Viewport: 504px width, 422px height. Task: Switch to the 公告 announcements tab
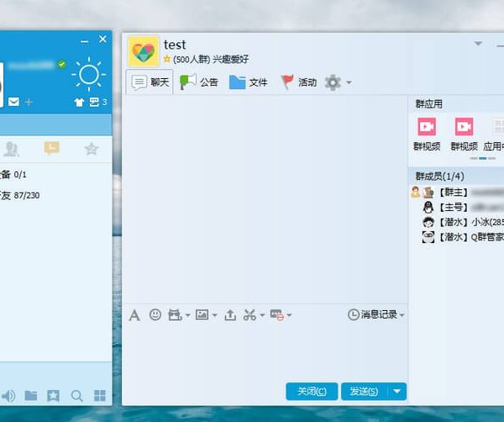pos(199,82)
